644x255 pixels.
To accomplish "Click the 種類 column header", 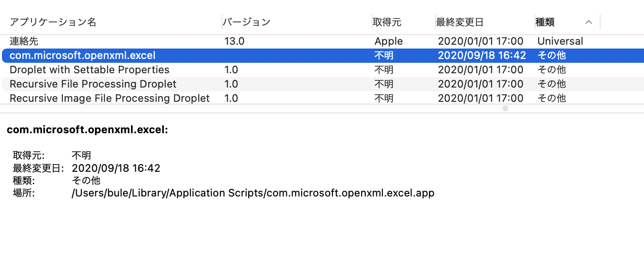I will click(x=545, y=22).
